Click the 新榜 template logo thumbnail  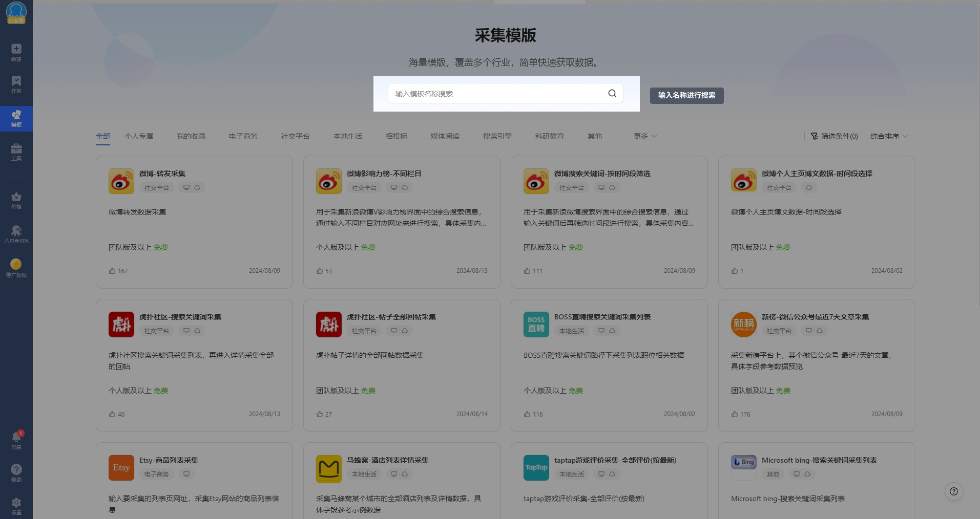coord(743,325)
